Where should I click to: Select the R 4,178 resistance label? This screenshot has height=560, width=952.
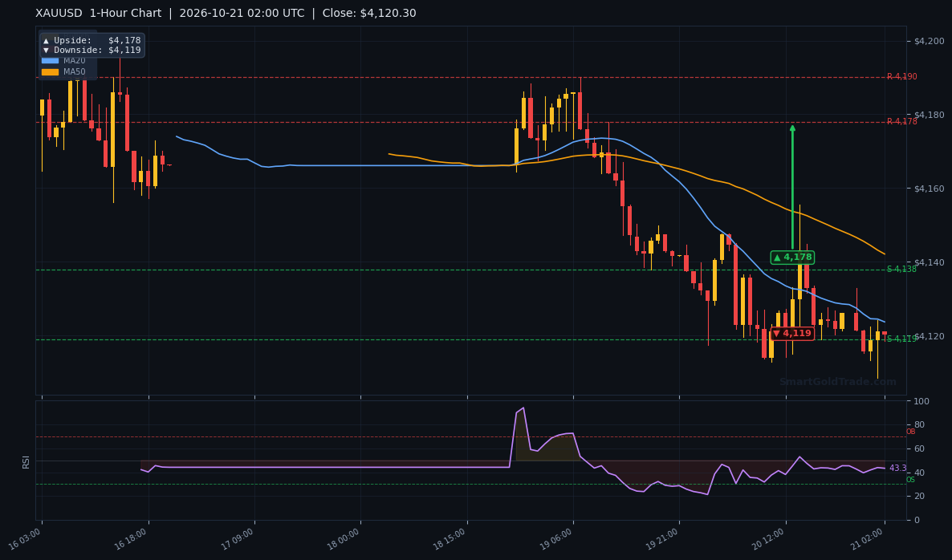click(x=901, y=122)
